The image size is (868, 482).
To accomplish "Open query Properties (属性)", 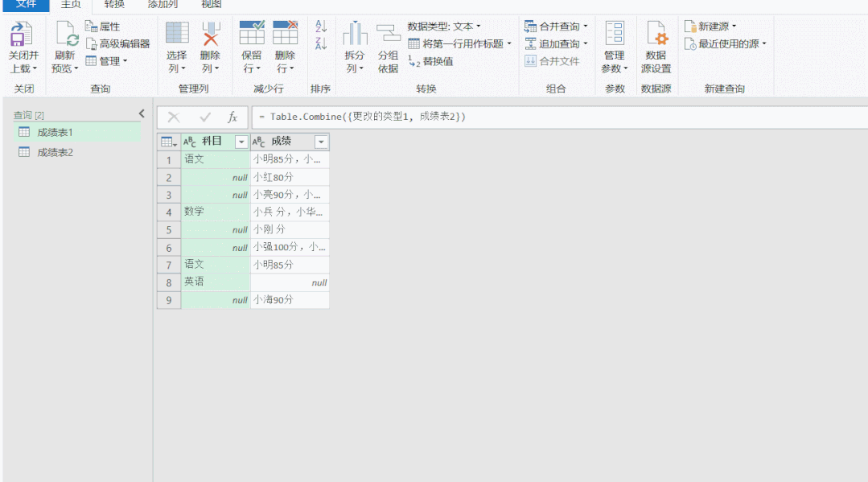I will pyautogui.click(x=102, y=26).
